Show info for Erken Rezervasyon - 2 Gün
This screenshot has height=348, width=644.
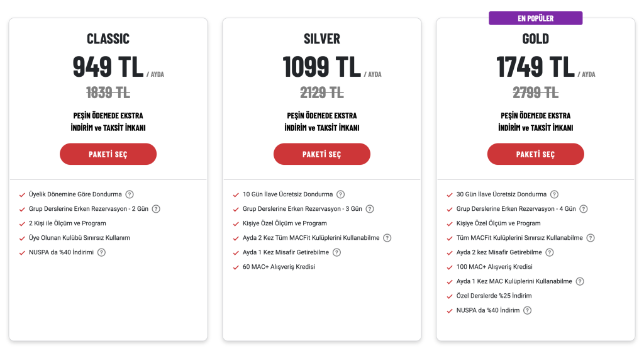coord(156,209)
